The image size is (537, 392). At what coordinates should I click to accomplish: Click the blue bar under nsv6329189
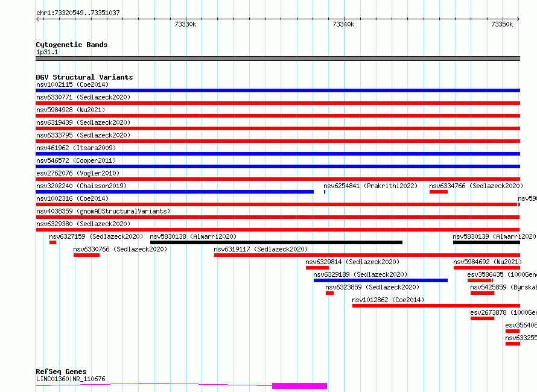pyautogui.click(x=381, y=280)
